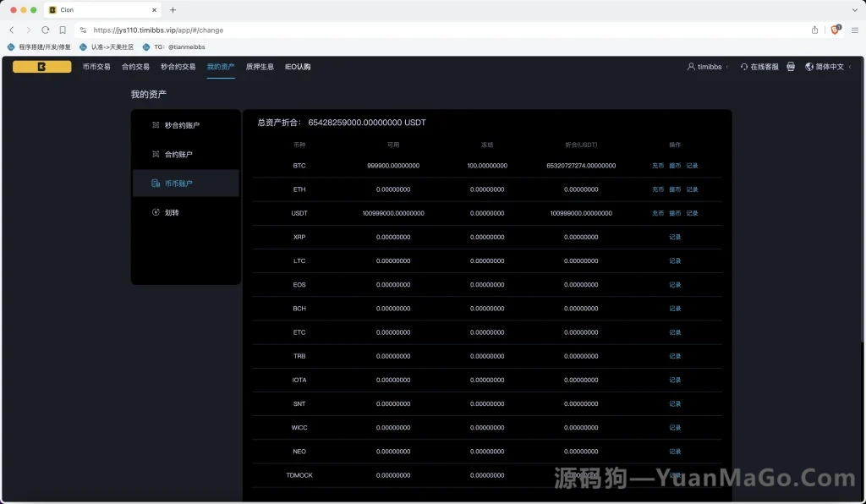Click the browser reload page button
Viewport: 866px width, 504px height.
tap(45, 30)
